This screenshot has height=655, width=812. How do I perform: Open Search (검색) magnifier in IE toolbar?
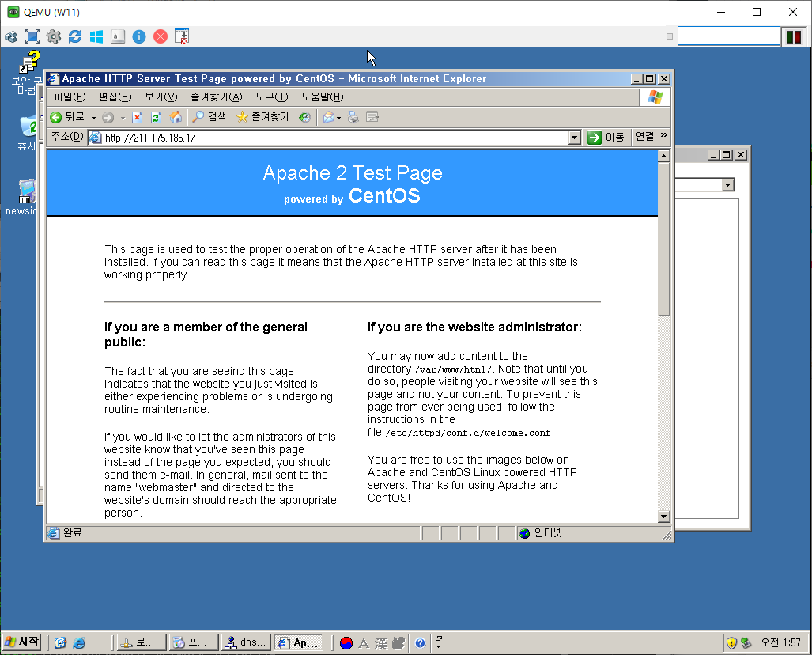(x=210, y=117)
